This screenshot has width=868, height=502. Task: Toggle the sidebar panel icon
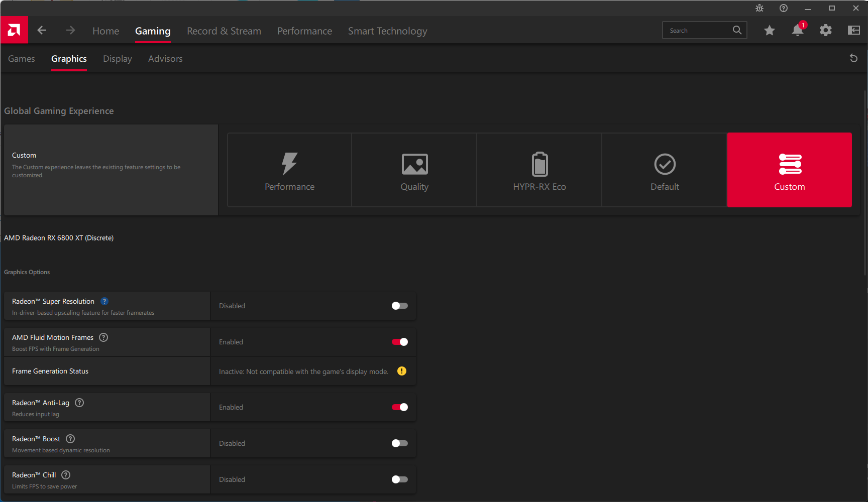point(853,31)
